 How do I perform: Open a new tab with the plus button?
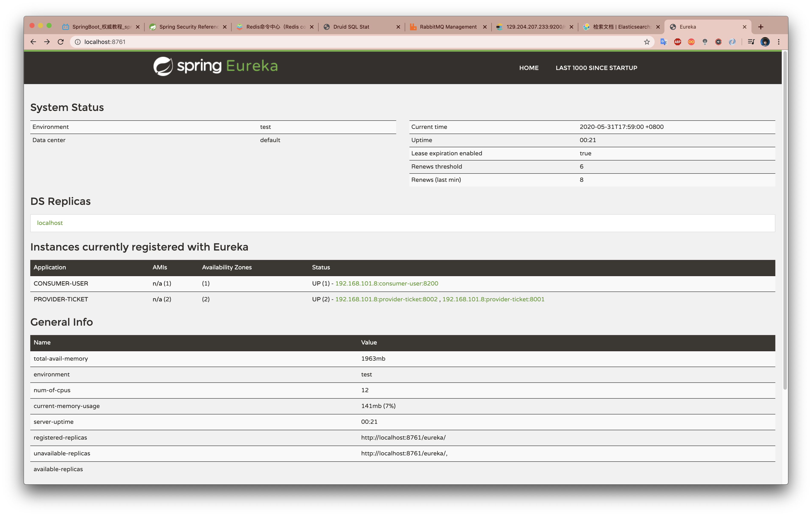tap(761, 27)
